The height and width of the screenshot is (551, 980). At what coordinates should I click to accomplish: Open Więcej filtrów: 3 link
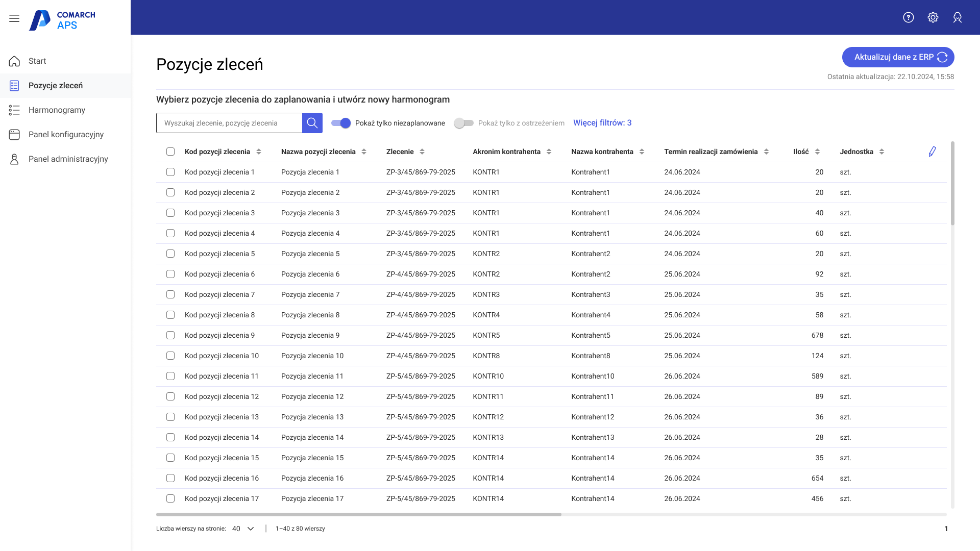(602, 123)
